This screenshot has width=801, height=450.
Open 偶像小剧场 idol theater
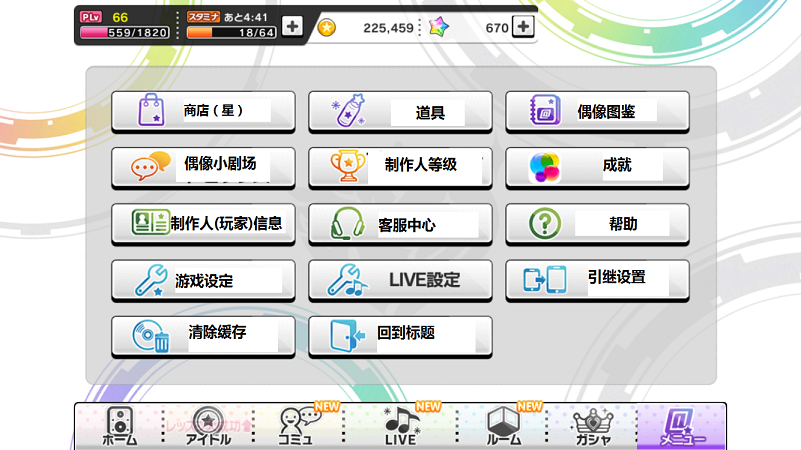203,168
